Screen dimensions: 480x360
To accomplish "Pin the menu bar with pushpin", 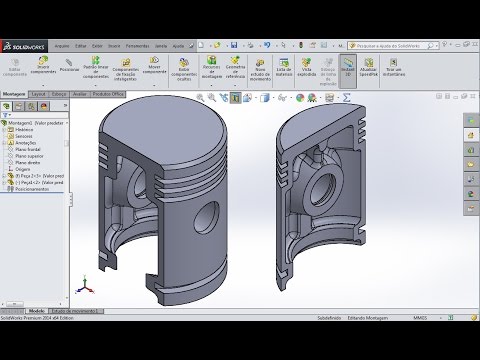I will coord(191,46).
